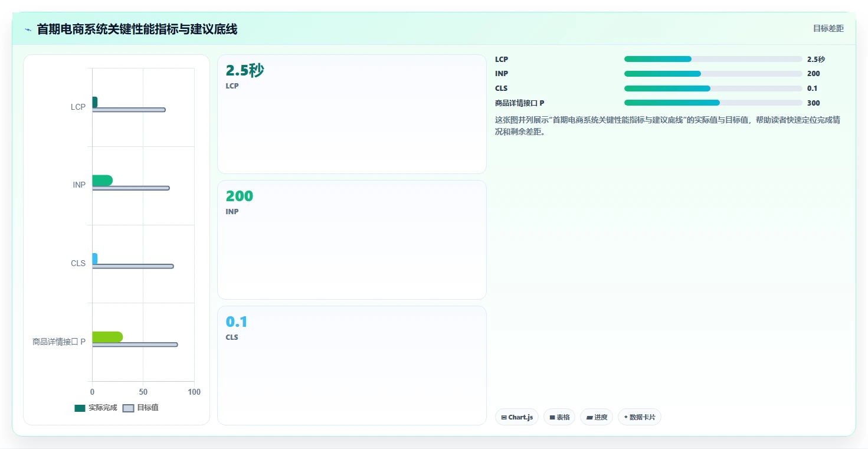Image resolution: width=868 pixels, height=449 pixels.
Task: Click the dashboard title 首期电商系统关键性能指标与建议底线
Action: [137, 30]
